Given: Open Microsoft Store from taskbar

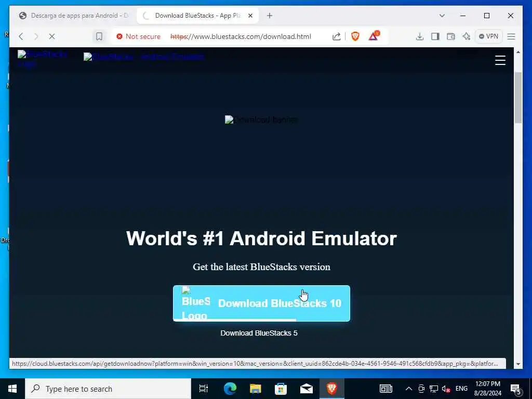Looking at the screenshot, I should (281, 389).
